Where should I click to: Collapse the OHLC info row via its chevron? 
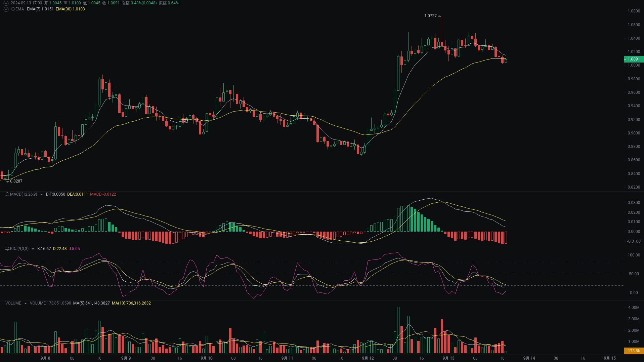pyautogui.click(x=6, y=3)
